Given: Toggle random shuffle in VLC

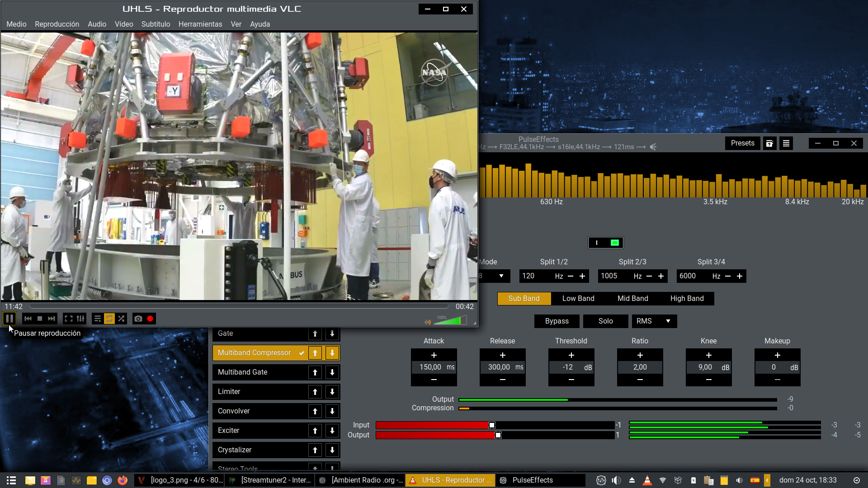Looking at the screenshot, I should click(x=121, y=319).
